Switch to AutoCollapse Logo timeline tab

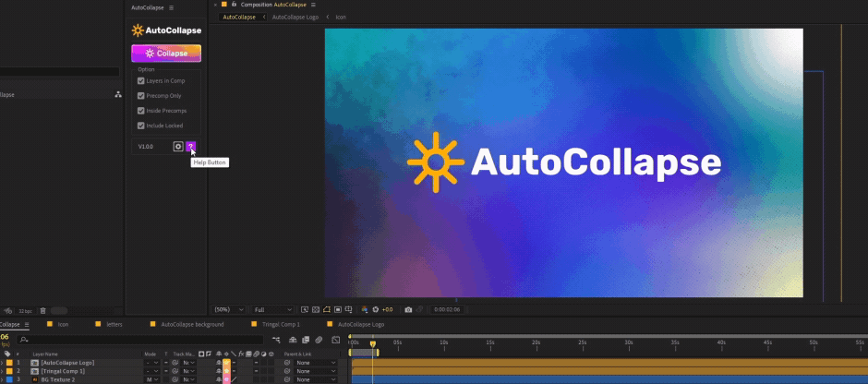click(361, 324)
